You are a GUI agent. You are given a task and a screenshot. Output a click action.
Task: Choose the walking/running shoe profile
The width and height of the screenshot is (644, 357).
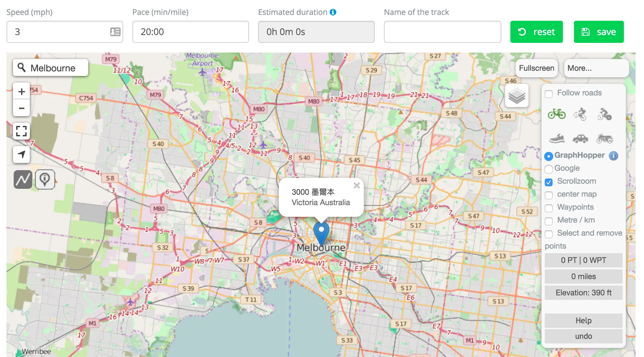[556, 138]
